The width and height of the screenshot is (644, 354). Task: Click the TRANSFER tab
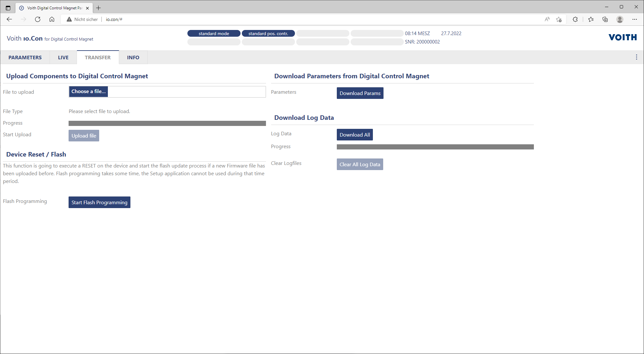(x=98, y=57)
